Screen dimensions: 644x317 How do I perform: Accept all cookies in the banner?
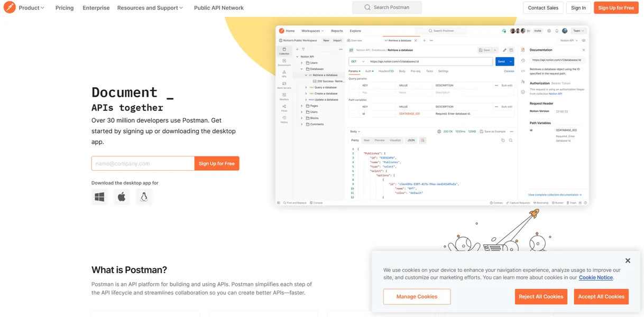(601, 296)
